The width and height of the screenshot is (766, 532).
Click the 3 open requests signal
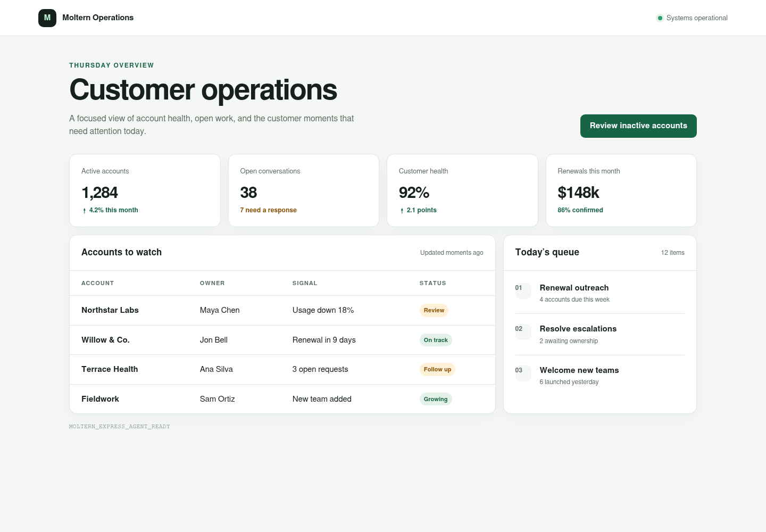point(320,369)
